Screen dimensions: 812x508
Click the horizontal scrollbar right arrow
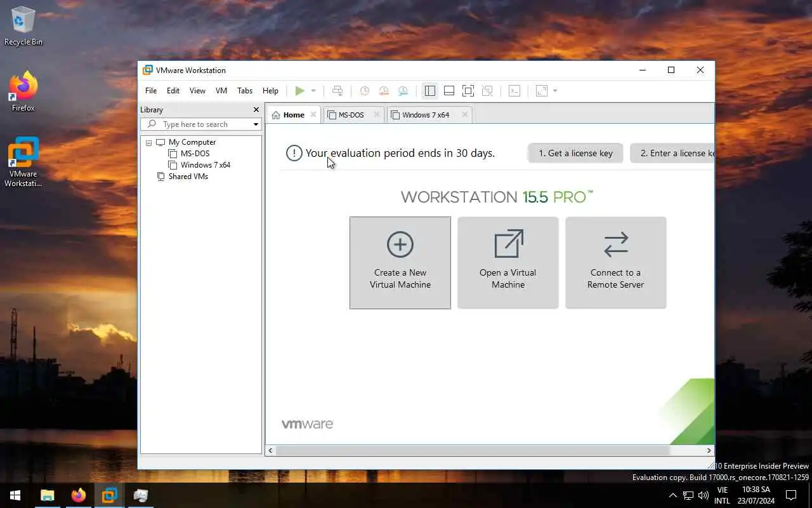click(709, 450)
